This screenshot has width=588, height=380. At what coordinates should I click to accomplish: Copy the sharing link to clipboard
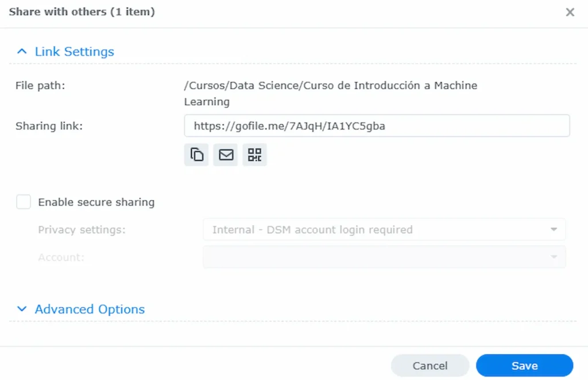point(196,154)
